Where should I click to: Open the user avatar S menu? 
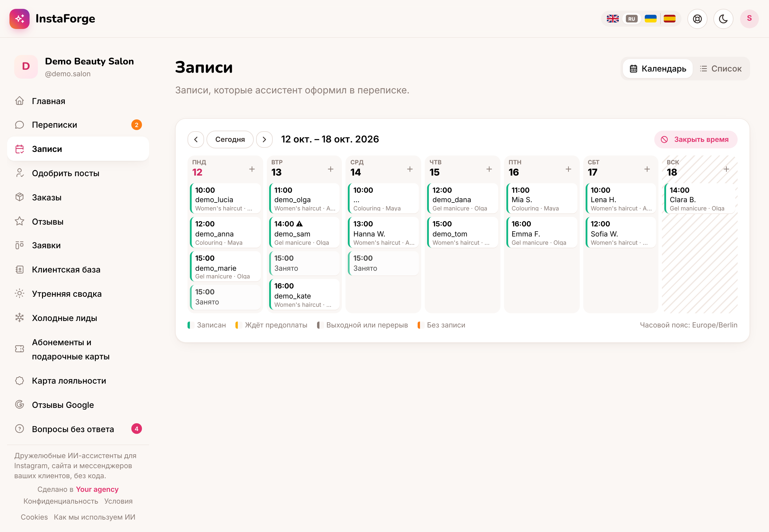point(749,19)
